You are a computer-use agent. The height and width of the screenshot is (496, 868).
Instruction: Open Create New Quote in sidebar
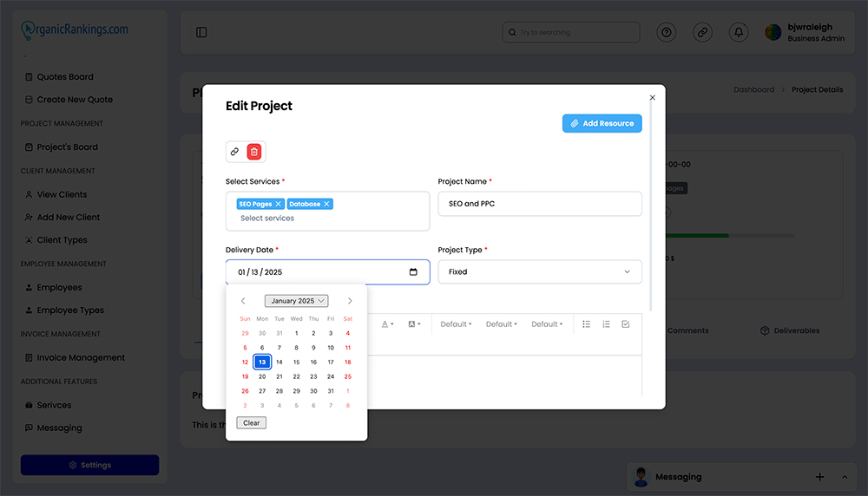click(69, 100)
